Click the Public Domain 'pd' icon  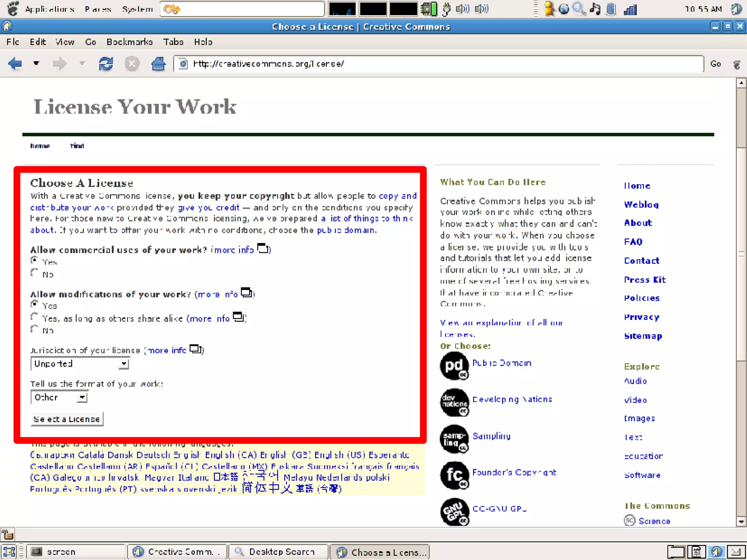pyautogui.click(x=454, y=366)
